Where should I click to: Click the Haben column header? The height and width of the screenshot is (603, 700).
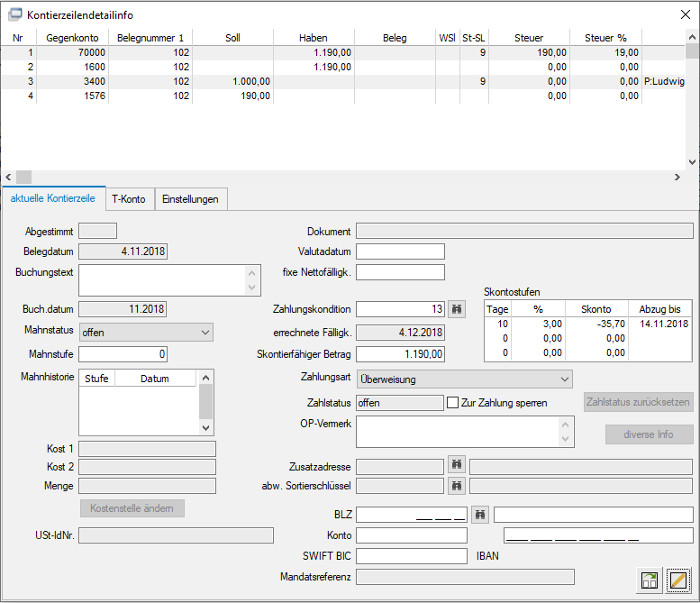[x=313, y=38]
